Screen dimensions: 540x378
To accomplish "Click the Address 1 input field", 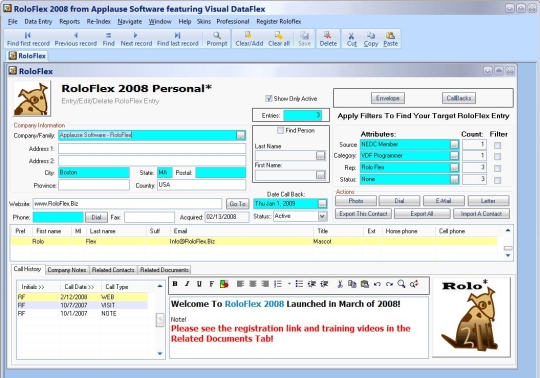I will pyautogui.click(x=152, y=149).
